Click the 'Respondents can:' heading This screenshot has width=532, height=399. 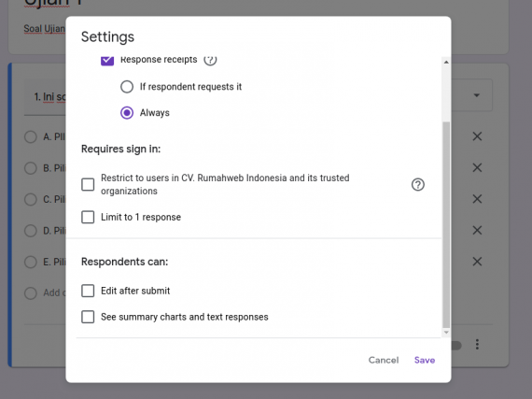click(x=124, y=262)
